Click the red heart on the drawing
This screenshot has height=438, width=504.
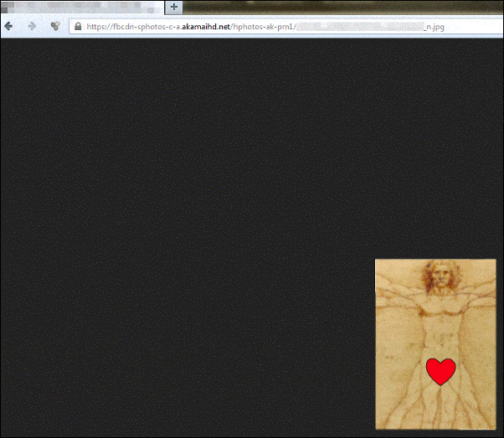click(x=440, y=372)
